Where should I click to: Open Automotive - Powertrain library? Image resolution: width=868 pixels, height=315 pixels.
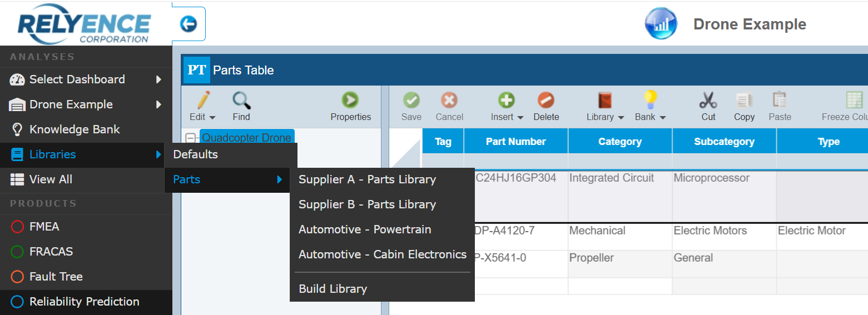coord(382,229)
